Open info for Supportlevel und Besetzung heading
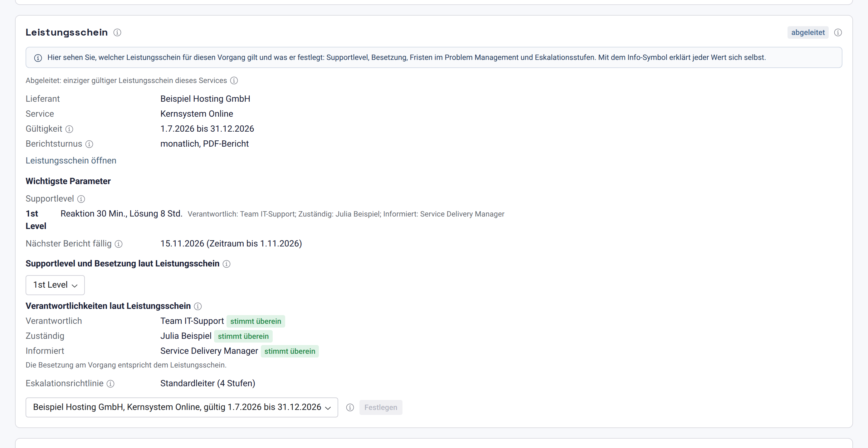 point(227,264)
